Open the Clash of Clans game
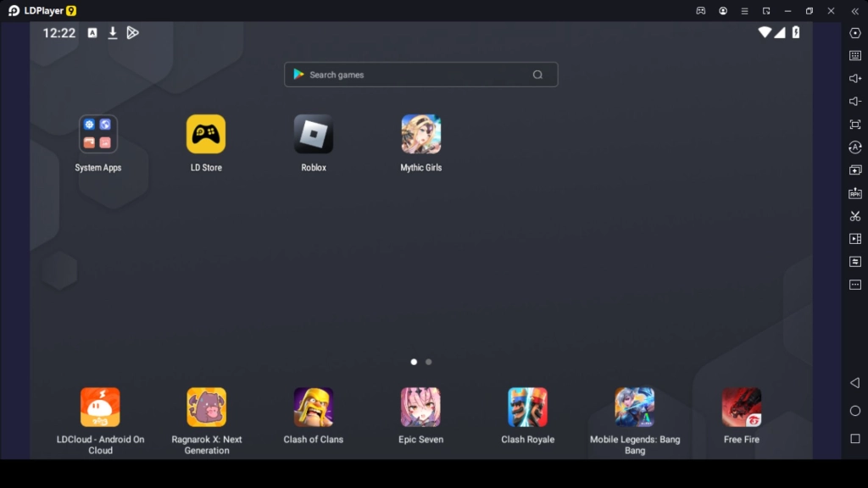The height and width of the screenshot is (488, 868). pos(314,407)
